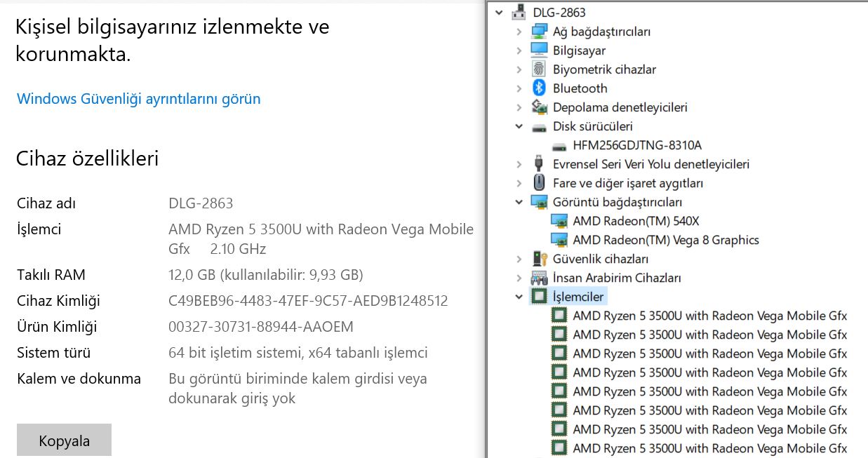Click the İnsan Arabirim Cihazları icon
The width and height of the screenshot is (868, 458).
[x=539, y=277]
